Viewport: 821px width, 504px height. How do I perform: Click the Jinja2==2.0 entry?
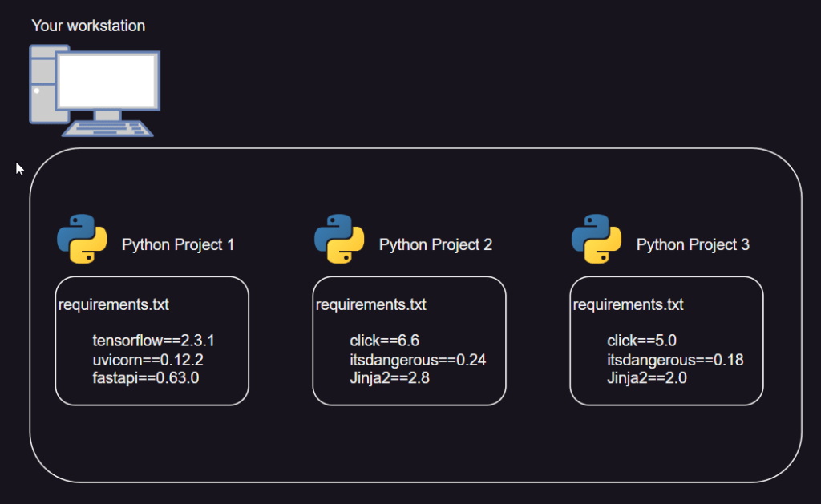click(x=647, y=377)
